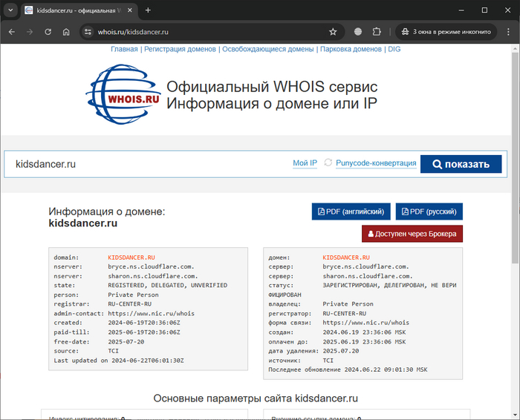Click the globe icon beside extensions
The width and height of the screenshot is (520, 420).
358,32
